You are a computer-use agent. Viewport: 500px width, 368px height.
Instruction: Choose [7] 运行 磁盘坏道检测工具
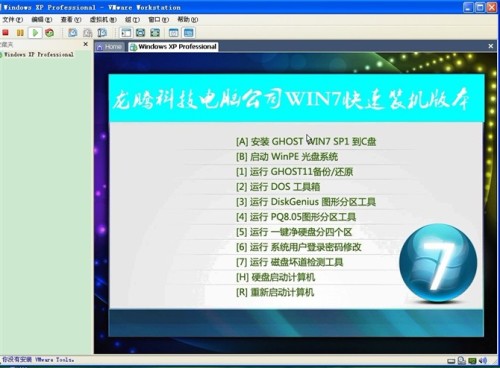click(x=289, y=262)
